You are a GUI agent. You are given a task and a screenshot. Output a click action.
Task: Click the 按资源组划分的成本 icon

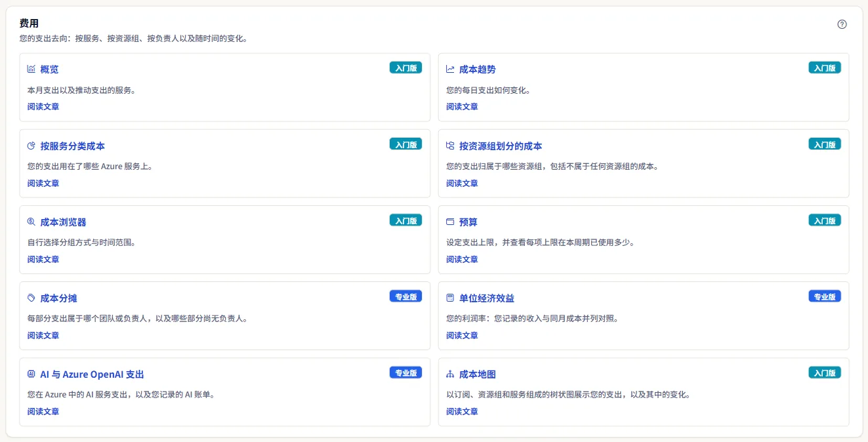pyautogui.click(x=450, y=146)
